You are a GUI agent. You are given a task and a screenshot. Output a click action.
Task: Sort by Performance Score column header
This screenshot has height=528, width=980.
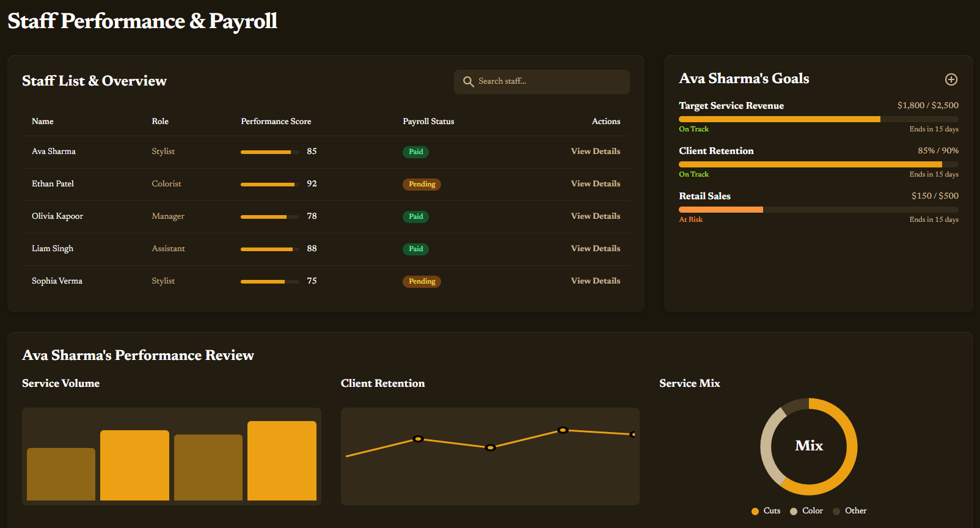pos(276,122)
